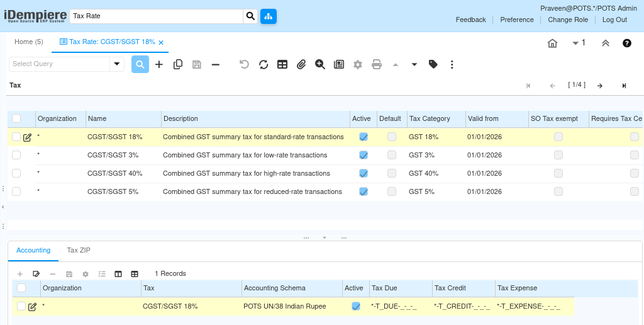
Task: Expand the open windows dropdown showing 1
Action: pos(579,43)
